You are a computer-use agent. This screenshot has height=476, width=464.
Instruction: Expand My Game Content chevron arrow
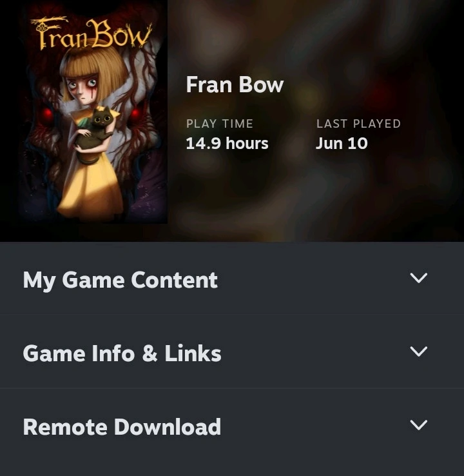418,278
